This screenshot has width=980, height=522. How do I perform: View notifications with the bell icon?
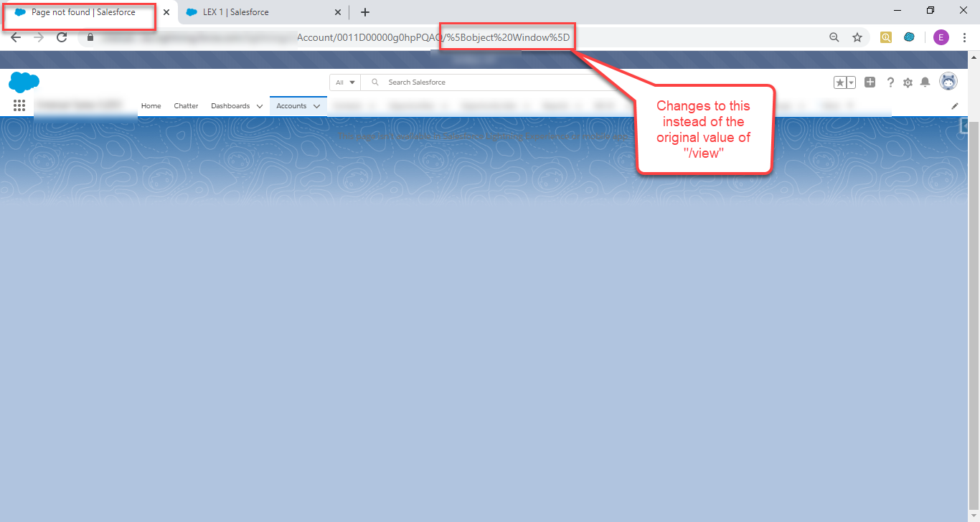(x=925, y=82)
